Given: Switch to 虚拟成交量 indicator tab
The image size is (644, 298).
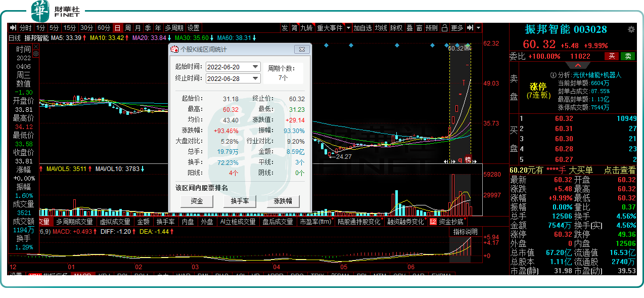Looking at the screenshot, I should tap(114, 222).
